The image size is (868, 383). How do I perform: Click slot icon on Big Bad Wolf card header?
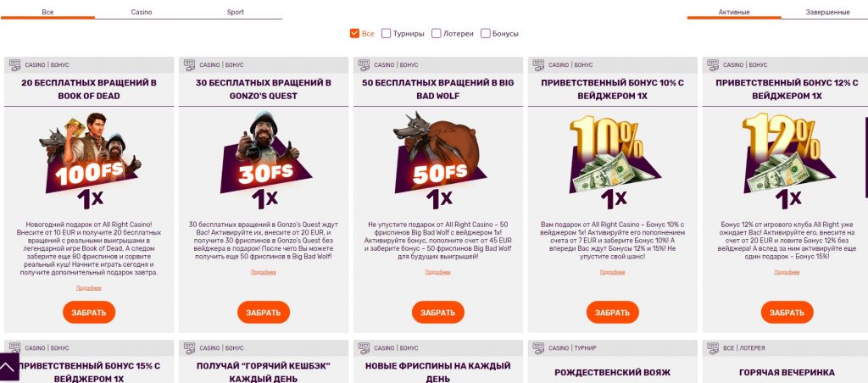pos(364,65)
